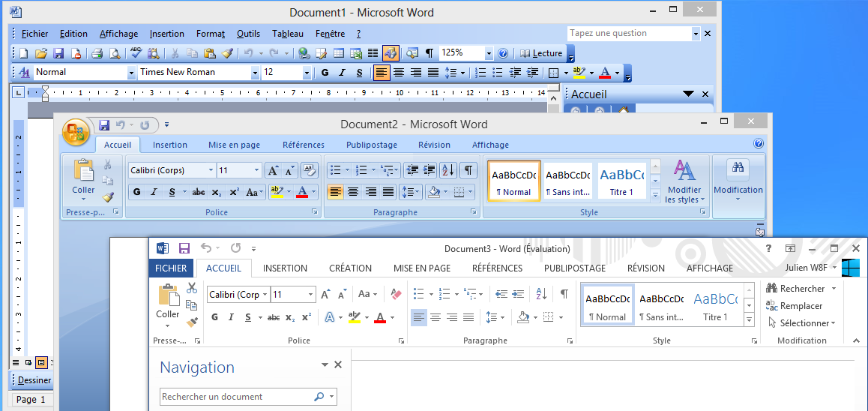Image resolution: width=868 pixels, height=411 pixels.
Task: Toggle Bold G in Document2 Police group
Action: coord(136,192)
